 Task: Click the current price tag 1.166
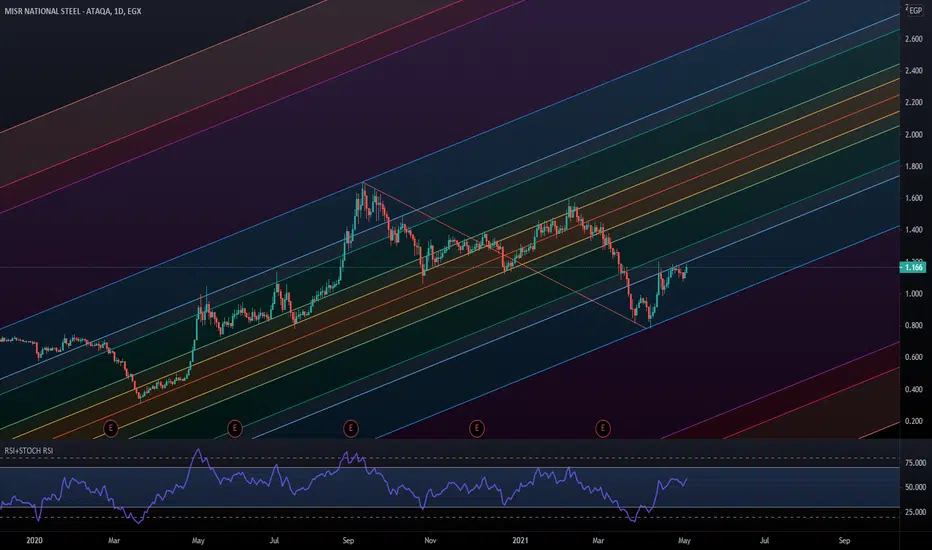[914, 268]
